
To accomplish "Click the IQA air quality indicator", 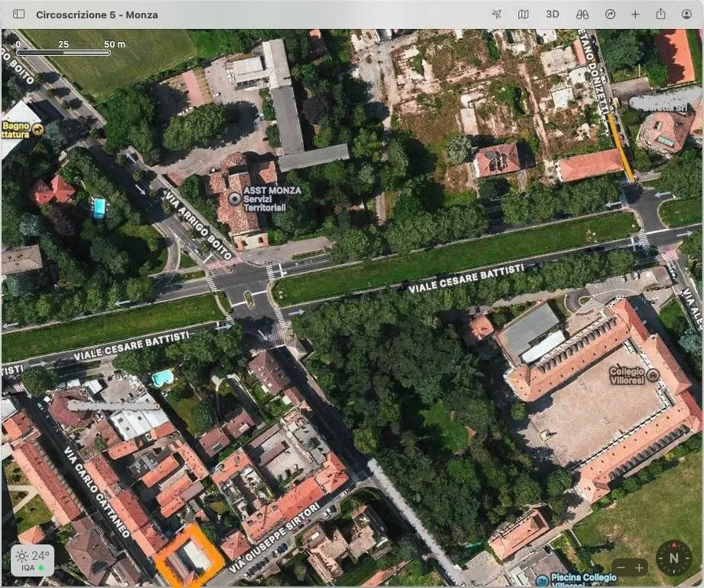I will 32,568.
